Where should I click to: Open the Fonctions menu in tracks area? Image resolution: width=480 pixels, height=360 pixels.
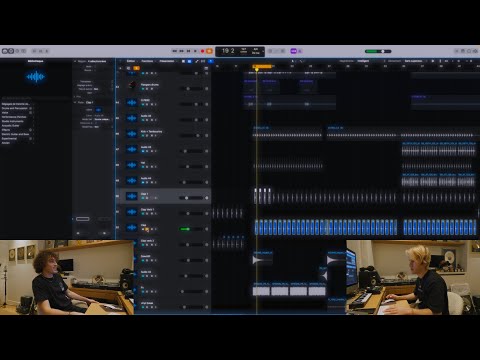point(147,61)
